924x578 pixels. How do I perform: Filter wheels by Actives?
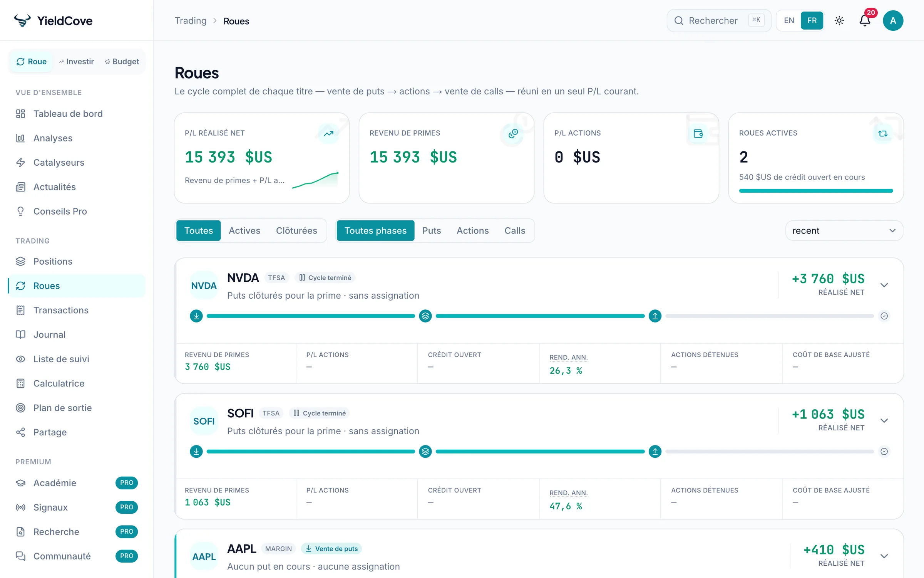click(244, 230)
